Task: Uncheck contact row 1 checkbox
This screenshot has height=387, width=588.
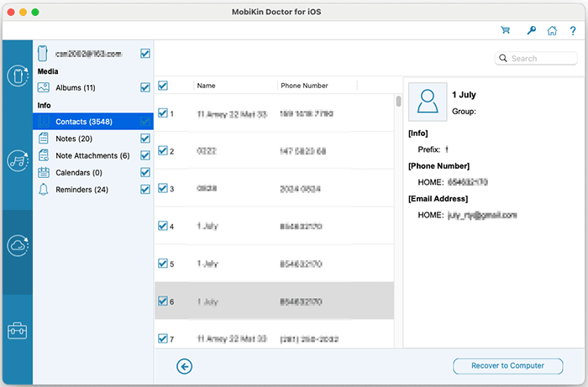Action: (x=163, y=112)
